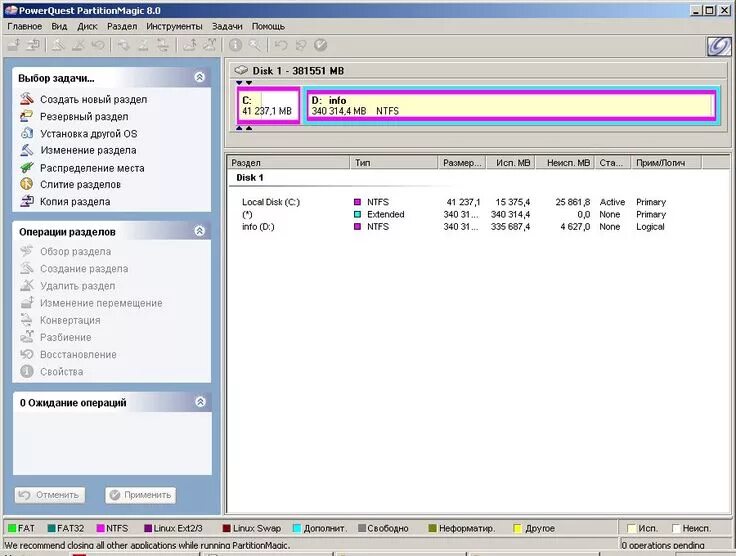Click the PartitionMagic title bar application icon

coord(10,10)
